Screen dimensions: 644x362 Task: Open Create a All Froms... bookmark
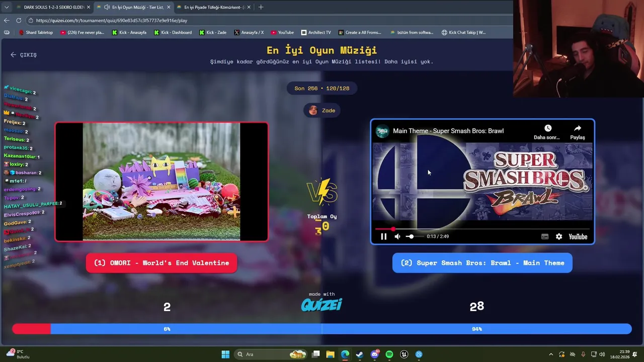(360, 33)
